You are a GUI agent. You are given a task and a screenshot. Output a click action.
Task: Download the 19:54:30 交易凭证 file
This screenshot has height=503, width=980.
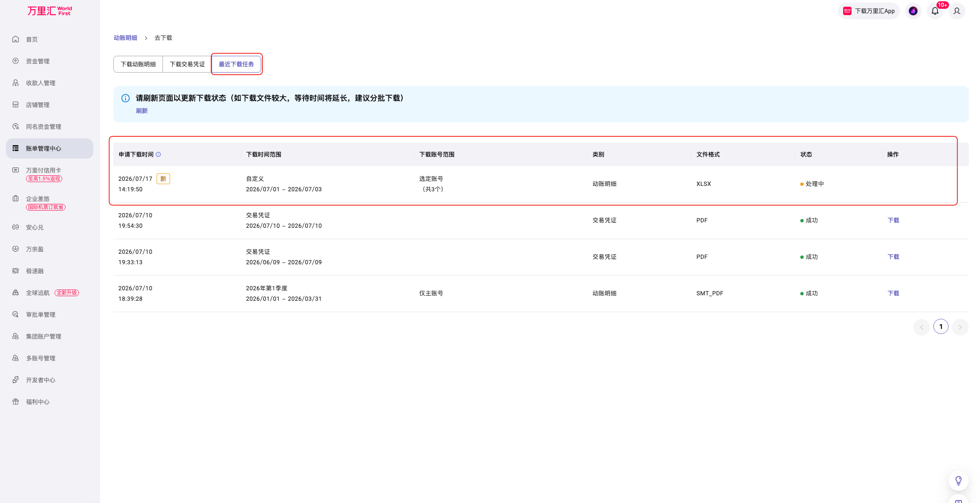tap(893, 220)
